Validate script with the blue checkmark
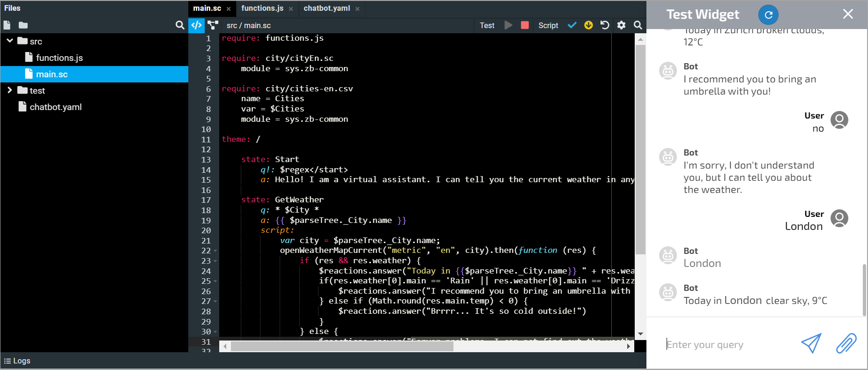Screen dimensions: 868x370 (x=572, y=25)
